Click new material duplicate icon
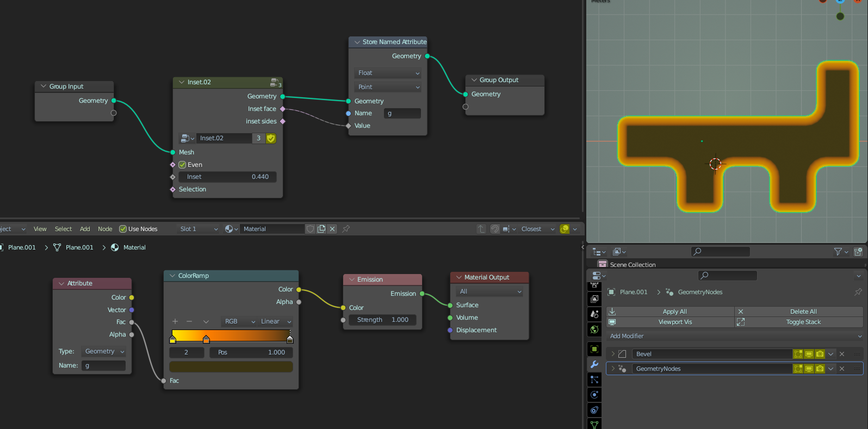 point(321,229)
